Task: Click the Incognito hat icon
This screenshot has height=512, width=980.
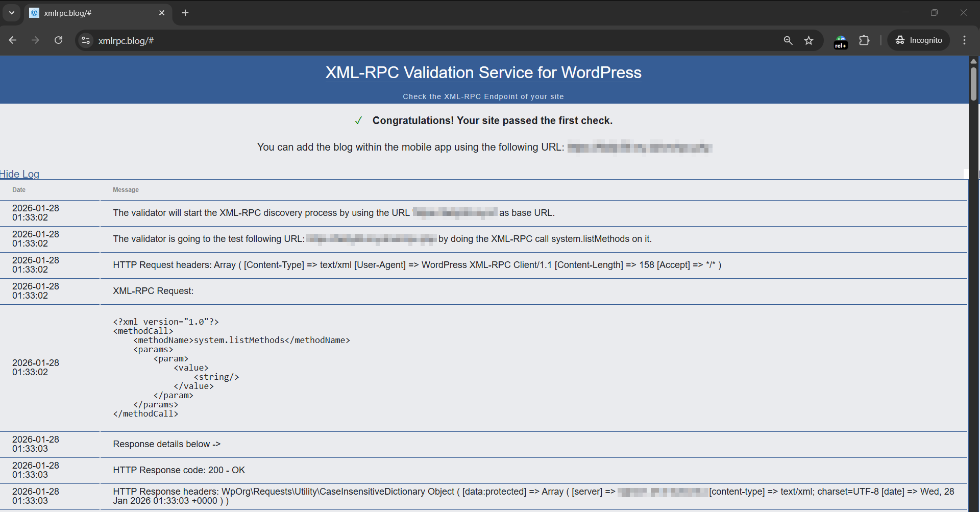Action: (901, 40)
